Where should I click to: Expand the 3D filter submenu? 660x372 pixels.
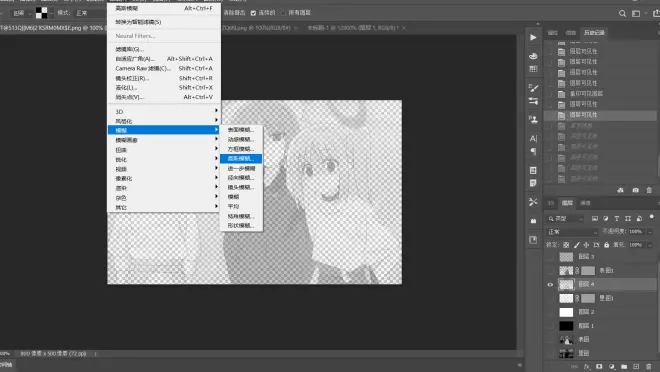(x=164, y=112)
